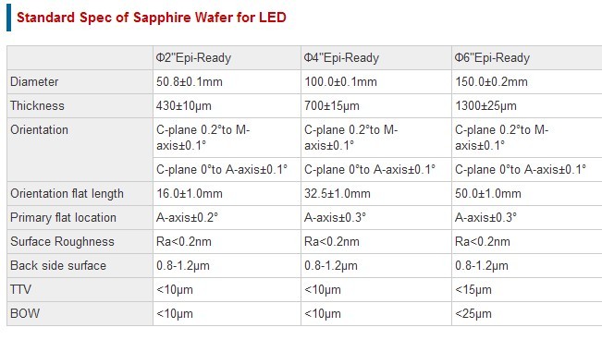Image resolution: width=602 pixels, height=364 pixels.
Task: Click the A-axis±0.2° cell
Action: click(x=187, y=217)
